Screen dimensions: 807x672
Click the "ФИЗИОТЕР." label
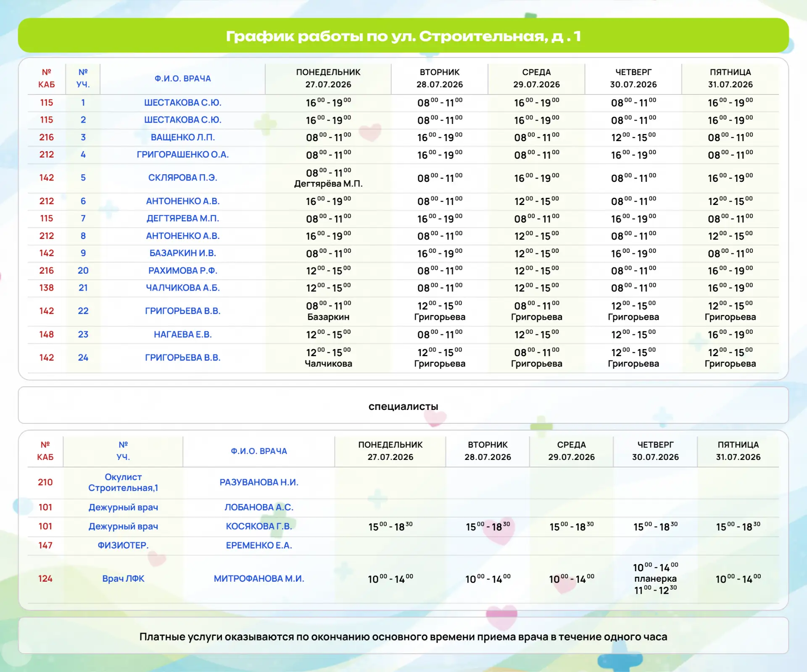(123, 545)
